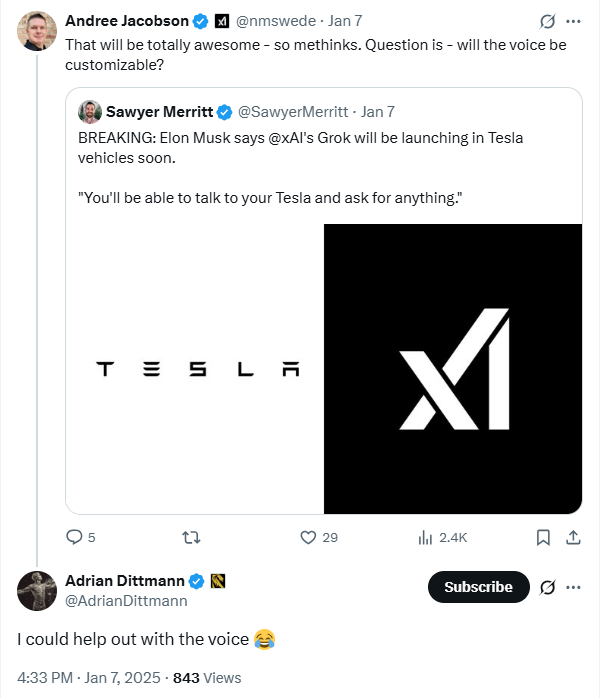Click the Andree Jacobson display name
This screenshot has width=608, height=698.
pyautogui.click(x=126, y=20)
